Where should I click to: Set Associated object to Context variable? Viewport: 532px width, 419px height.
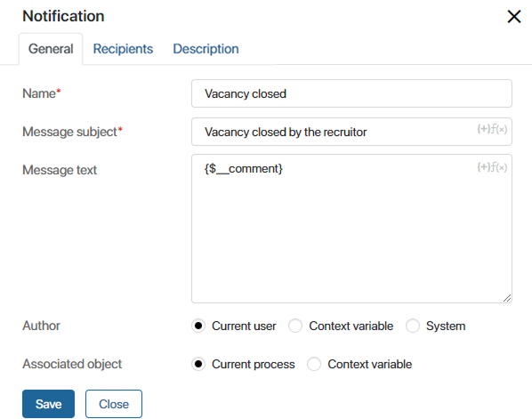coord(314,364)
